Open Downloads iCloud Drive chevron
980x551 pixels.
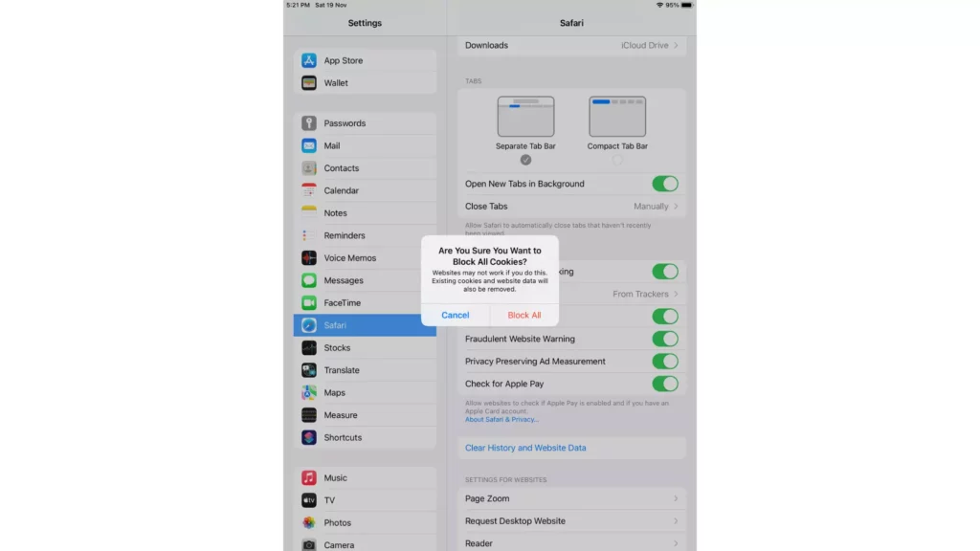(x=676, y=46)
